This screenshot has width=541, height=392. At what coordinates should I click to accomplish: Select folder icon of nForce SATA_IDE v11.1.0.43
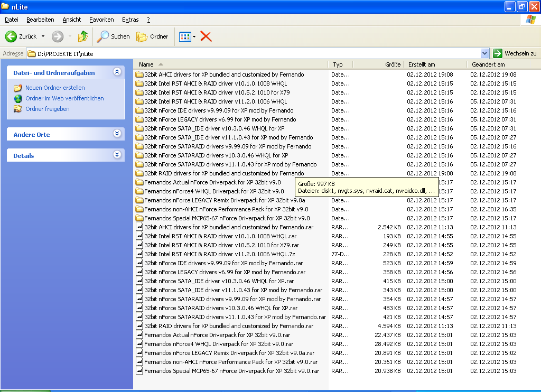[139, 137]
